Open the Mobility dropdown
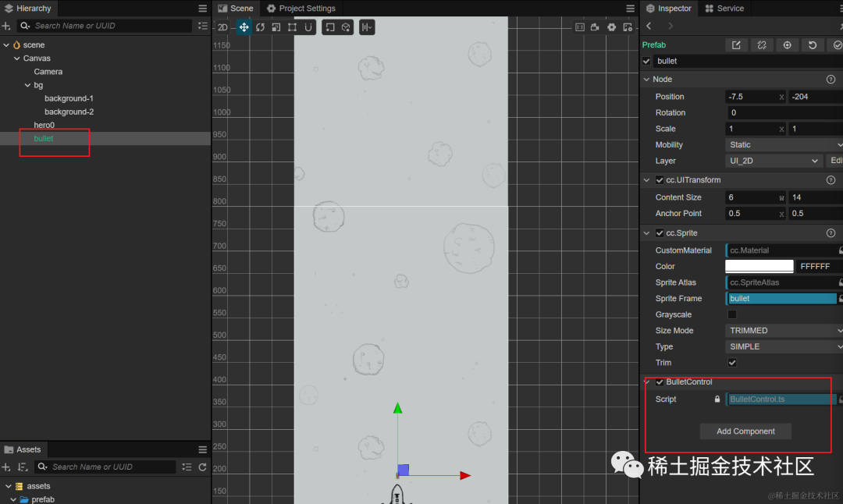Viewport: 843px width, 504px height. pyautogui.click(x=784, y=145)
